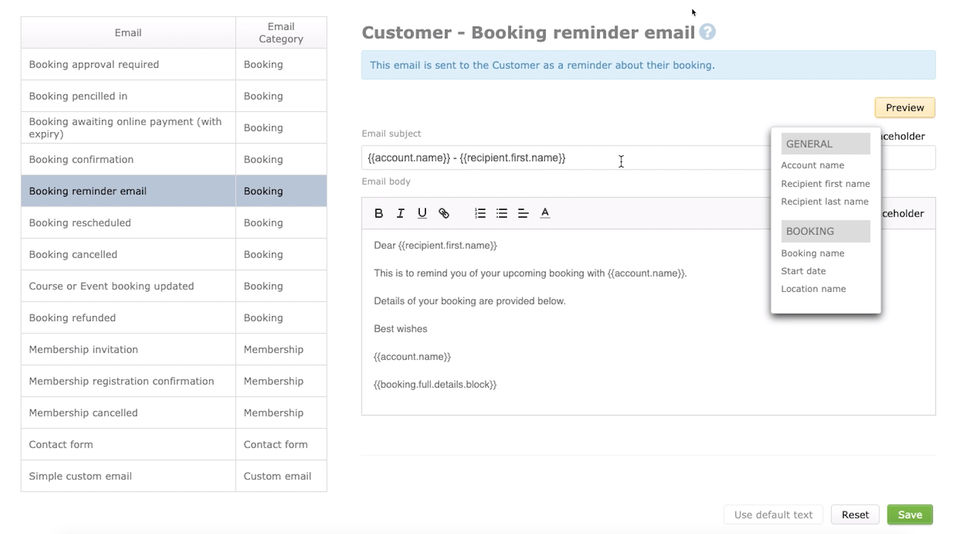The image size is (960, 534).
Task: Toggle bold formatting in email body
Action: tap(379, 213)
